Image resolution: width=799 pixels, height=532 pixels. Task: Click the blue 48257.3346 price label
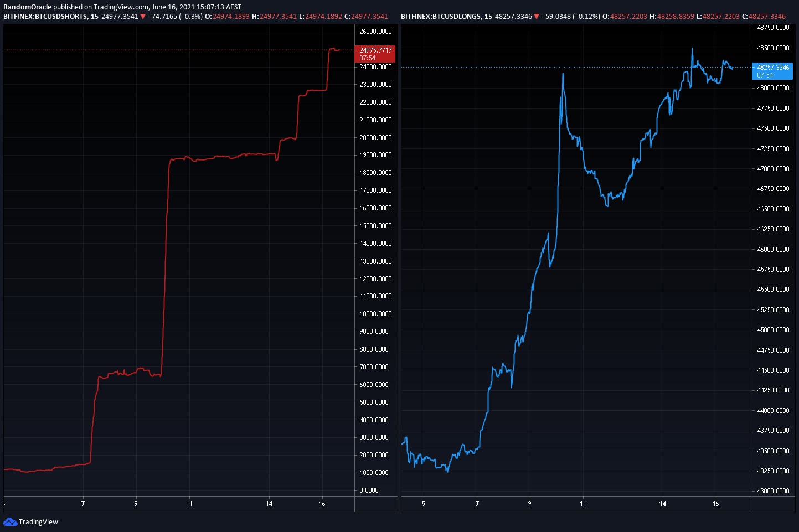(773, 71)
